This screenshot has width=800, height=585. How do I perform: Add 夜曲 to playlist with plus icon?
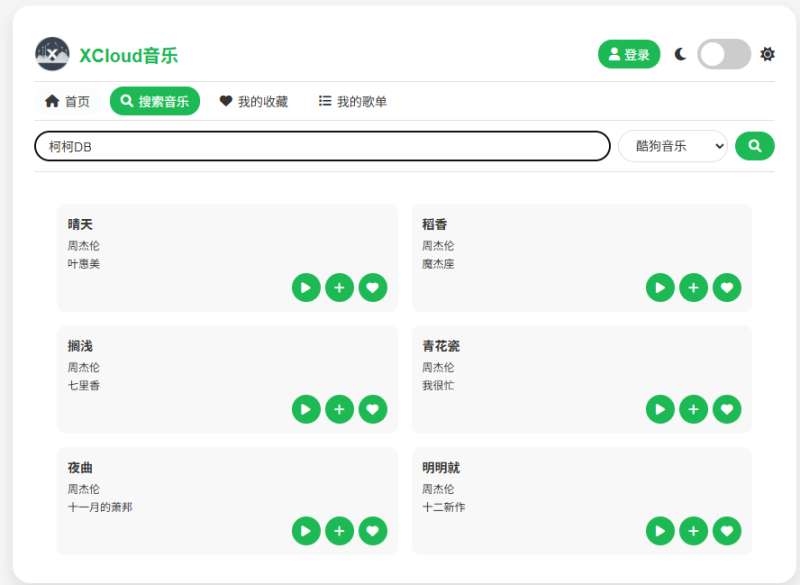point(339,531)
